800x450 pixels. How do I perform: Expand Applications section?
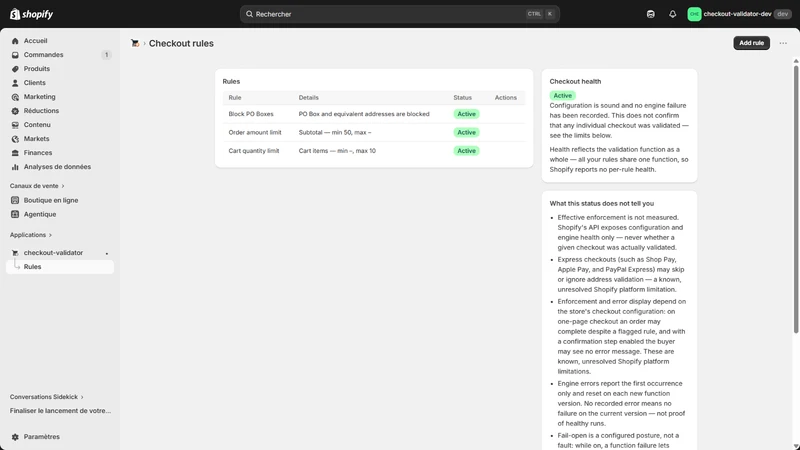pos(31,235)
